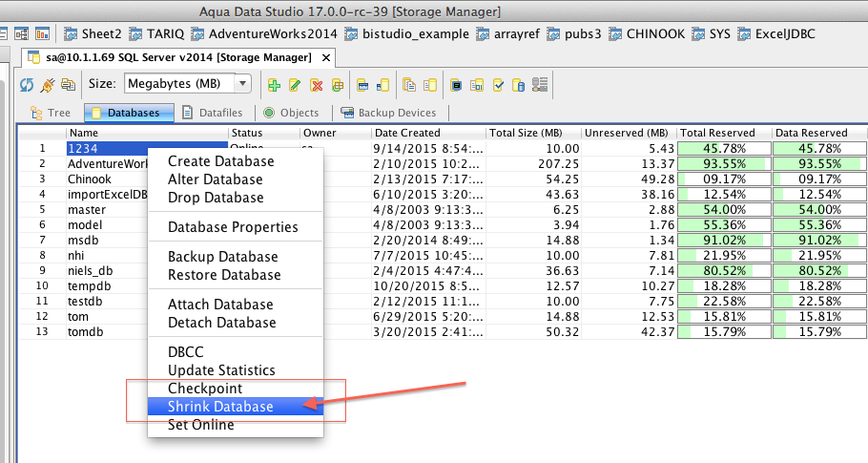The image size is (868, 463).
Task: Click the plug connection icon beside Refresh
Action: tap(48, 85)
